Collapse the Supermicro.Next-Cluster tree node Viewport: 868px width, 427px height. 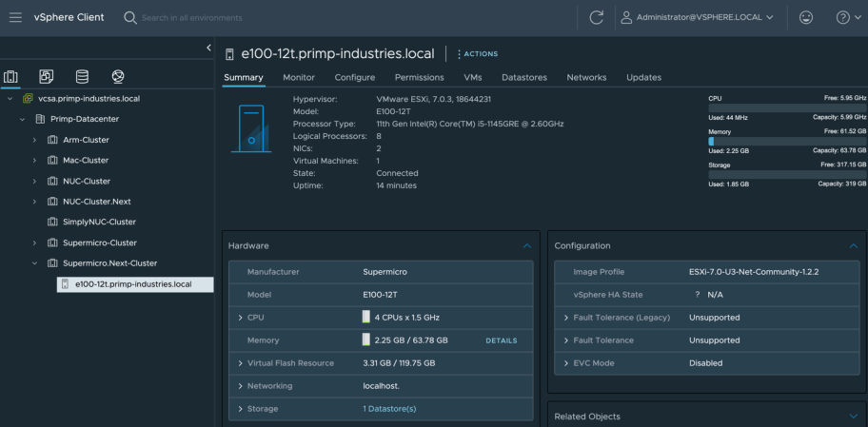35,263
